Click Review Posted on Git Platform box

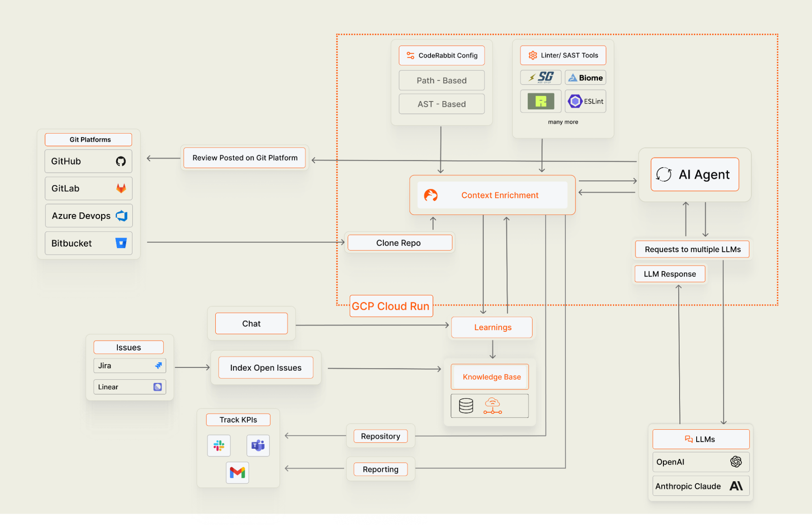(245, 158)
